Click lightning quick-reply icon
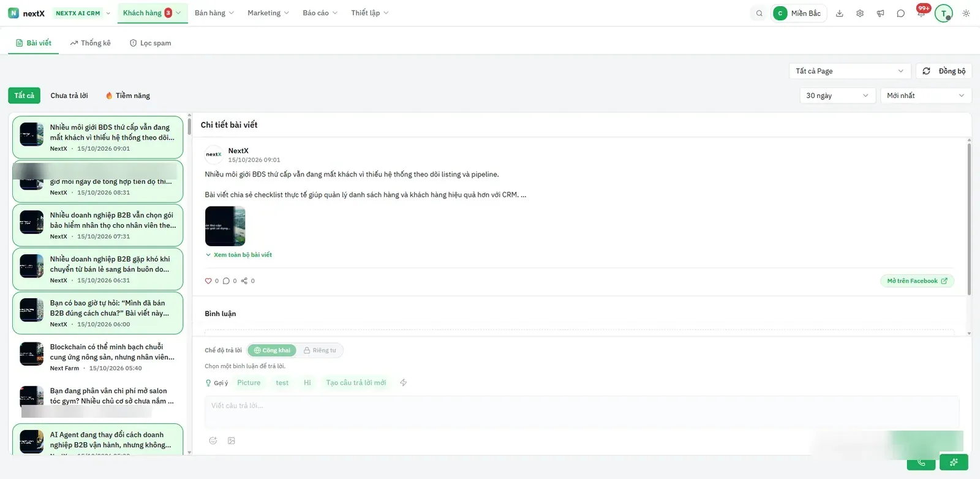The width and height of the screenshot is (980, 479). click(x=403, y=383)
